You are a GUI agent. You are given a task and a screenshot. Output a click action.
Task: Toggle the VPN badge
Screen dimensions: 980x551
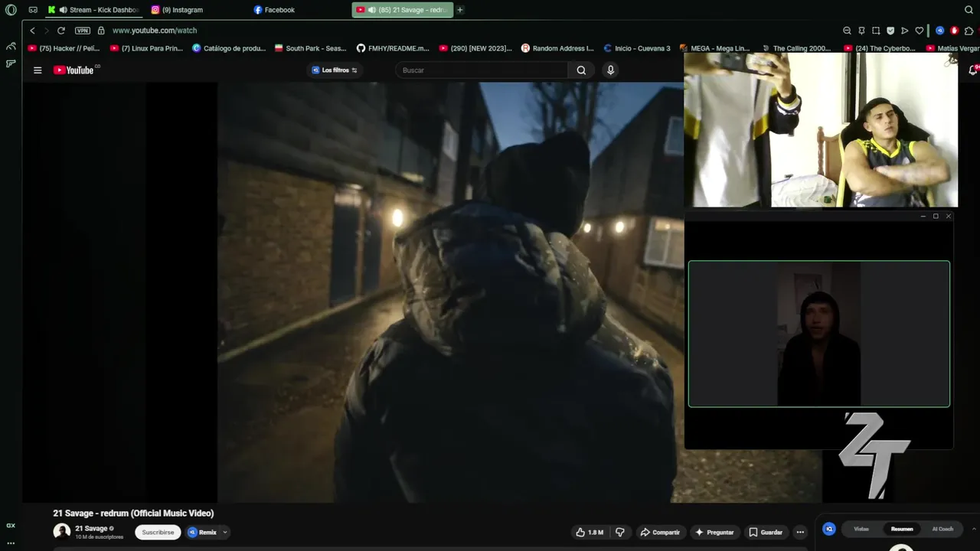(x=83, y=31)
